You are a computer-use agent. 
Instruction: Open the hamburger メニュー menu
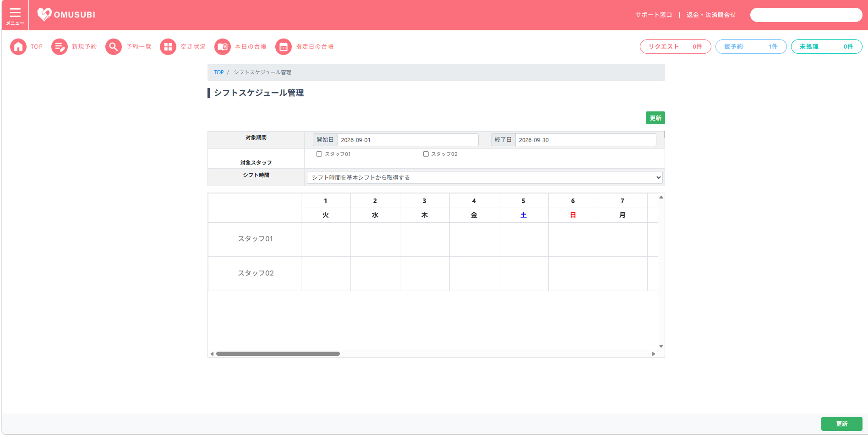(15, 15)
